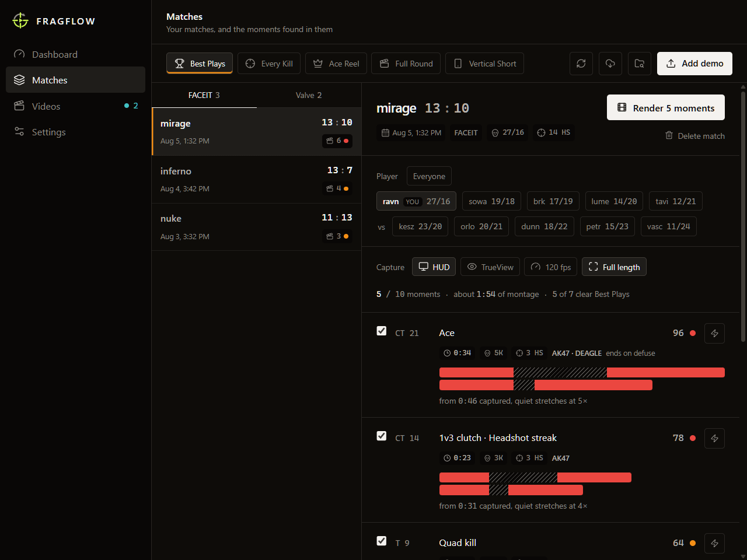This screenshot has height=560, width=747.
Task: Click the Aug 5, 1:32 PM date chip
Action: pos(411,133)
